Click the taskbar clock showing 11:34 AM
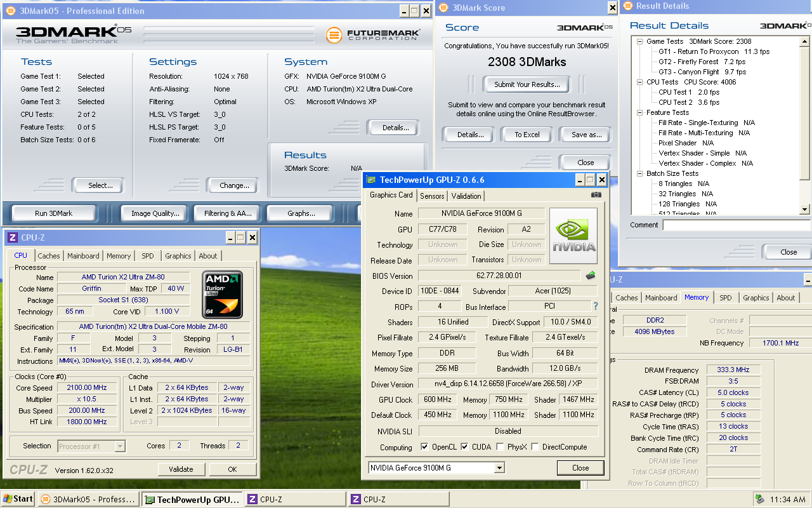Image resolution: width=812 pixels, height=508 pixels. [x=787, y=500]
